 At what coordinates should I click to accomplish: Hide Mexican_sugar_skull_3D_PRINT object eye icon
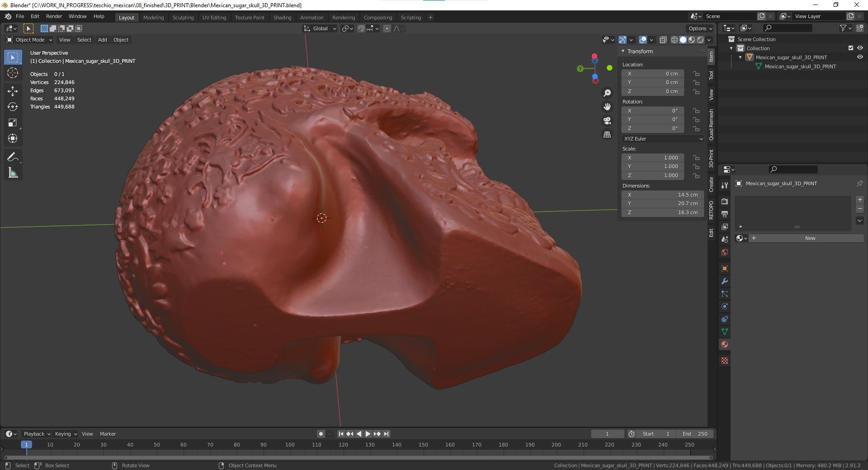[860, 57]
